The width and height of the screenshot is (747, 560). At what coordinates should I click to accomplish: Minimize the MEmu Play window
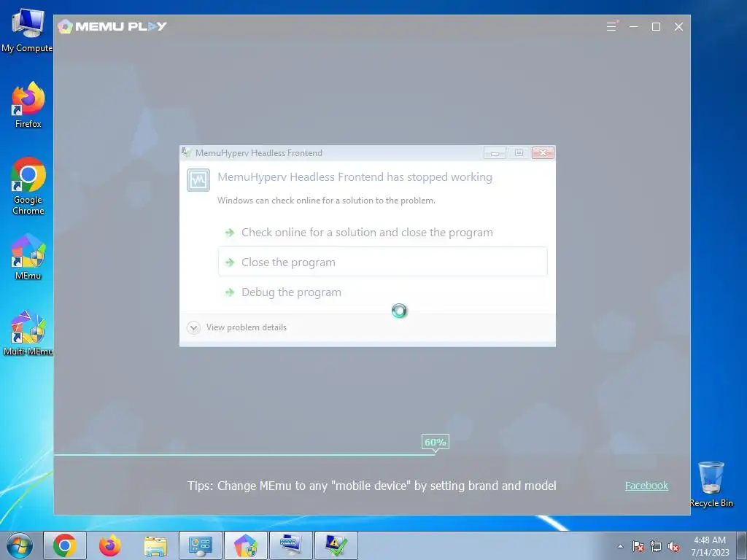[634, 27]
